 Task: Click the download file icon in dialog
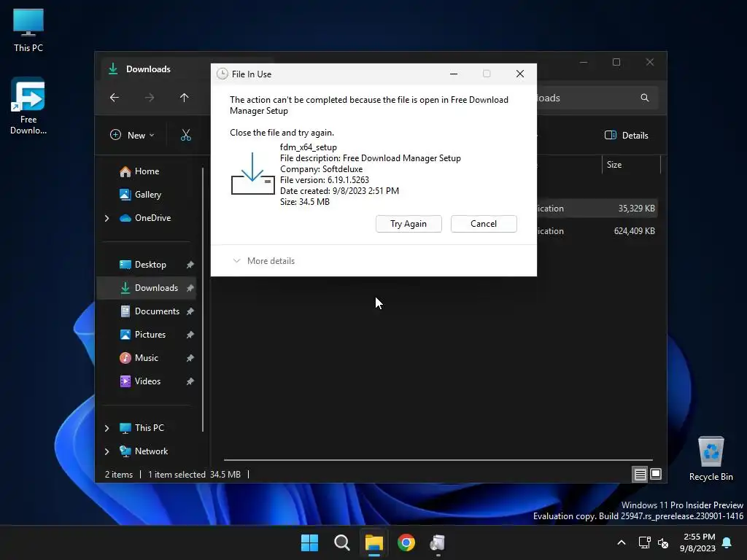(252, 174)
